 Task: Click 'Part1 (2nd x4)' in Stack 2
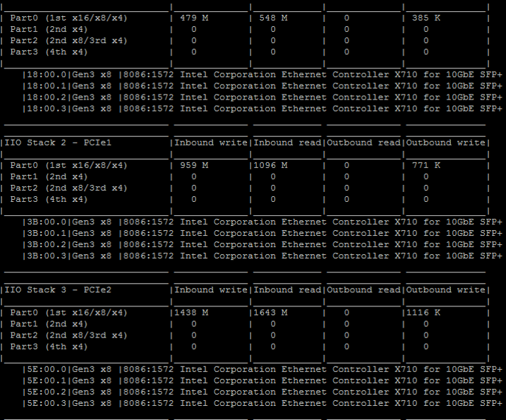point(49,176)
